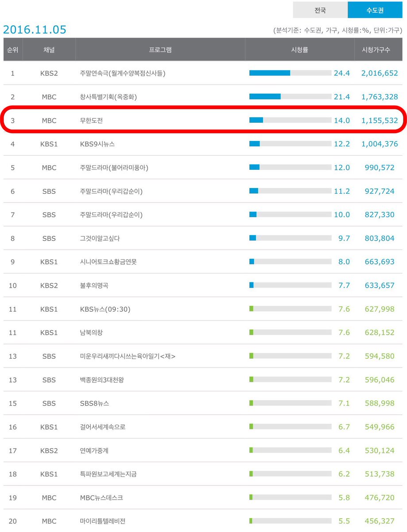Click the 남북의창 program name
The width and height of the screenshot is (407, 532).
coord(91,332)
